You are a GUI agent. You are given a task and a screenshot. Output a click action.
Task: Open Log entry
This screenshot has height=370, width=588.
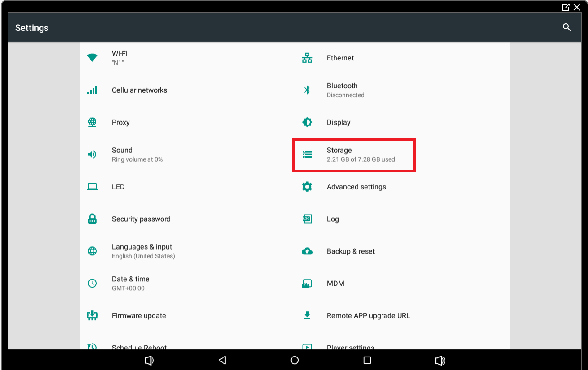coord(402,219)
